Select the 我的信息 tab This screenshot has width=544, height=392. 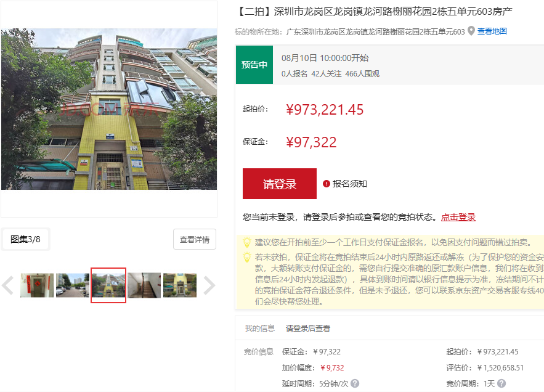coord(259,329)
